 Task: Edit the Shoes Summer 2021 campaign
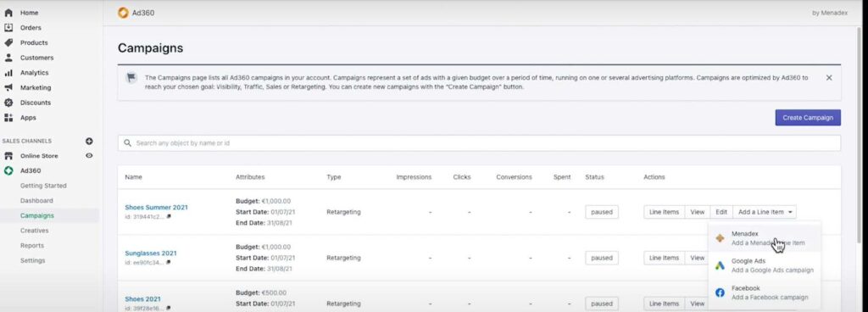click(x=721, y=212)
